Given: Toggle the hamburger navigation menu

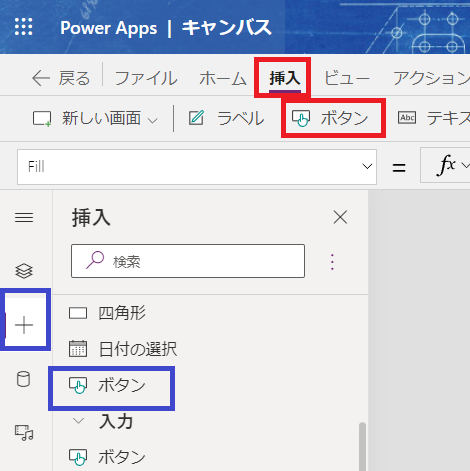Looking at the screenshot, I should coord(24,218).
